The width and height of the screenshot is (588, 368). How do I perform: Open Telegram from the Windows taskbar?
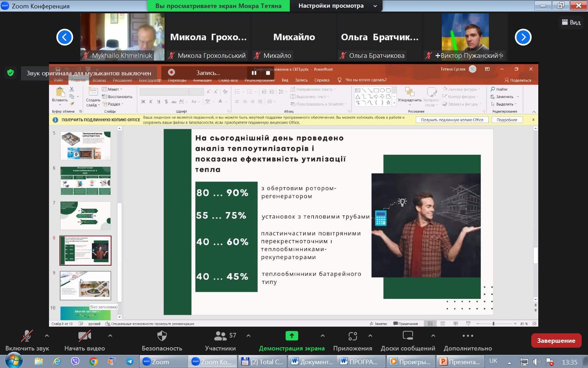tap(130, 361)
